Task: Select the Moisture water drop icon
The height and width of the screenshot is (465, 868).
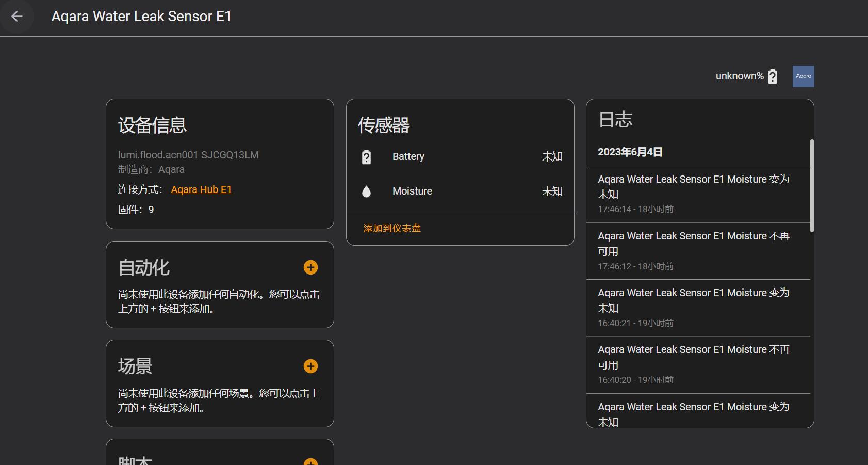Action: pyautogui.click(x=366, y=191)
